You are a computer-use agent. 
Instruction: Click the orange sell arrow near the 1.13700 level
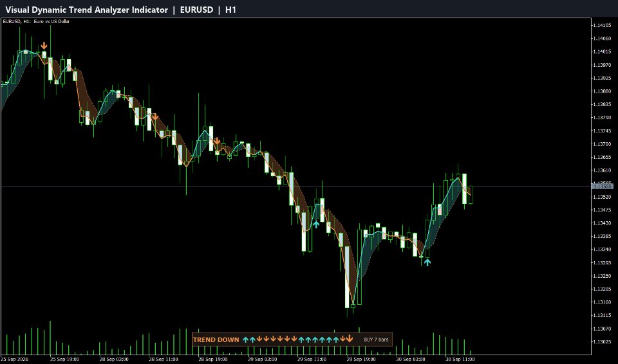(x=217, y=141)
